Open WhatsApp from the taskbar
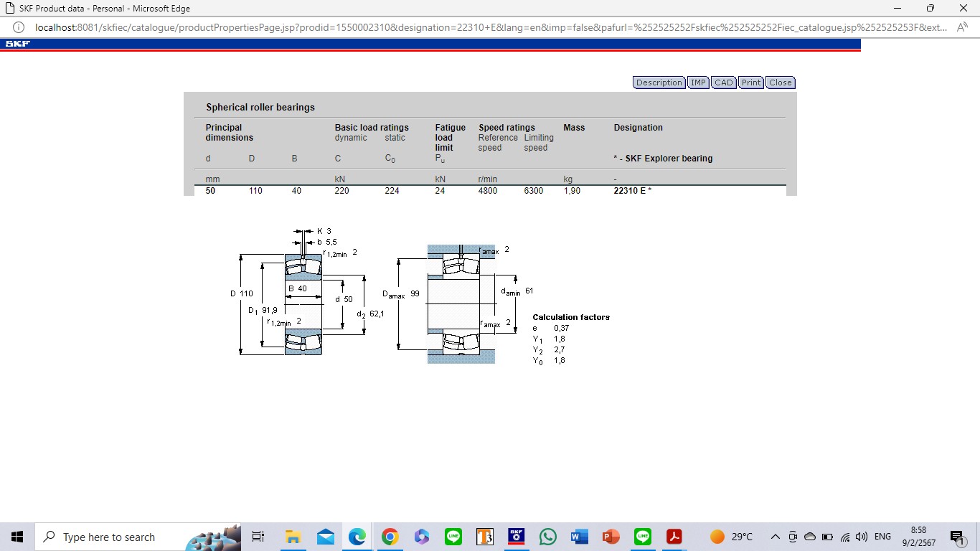The height and width of the screenshot is (551, 980). (x=548, y=537)
